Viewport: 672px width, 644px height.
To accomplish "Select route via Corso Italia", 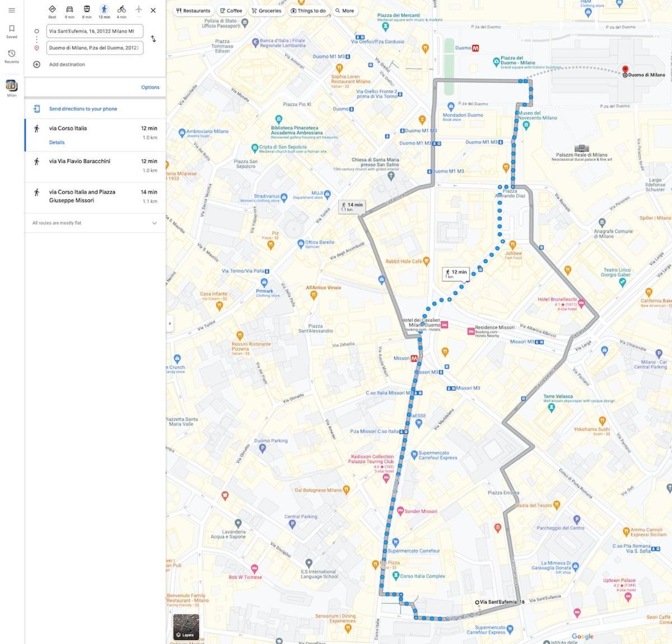I will coord(95,135).
